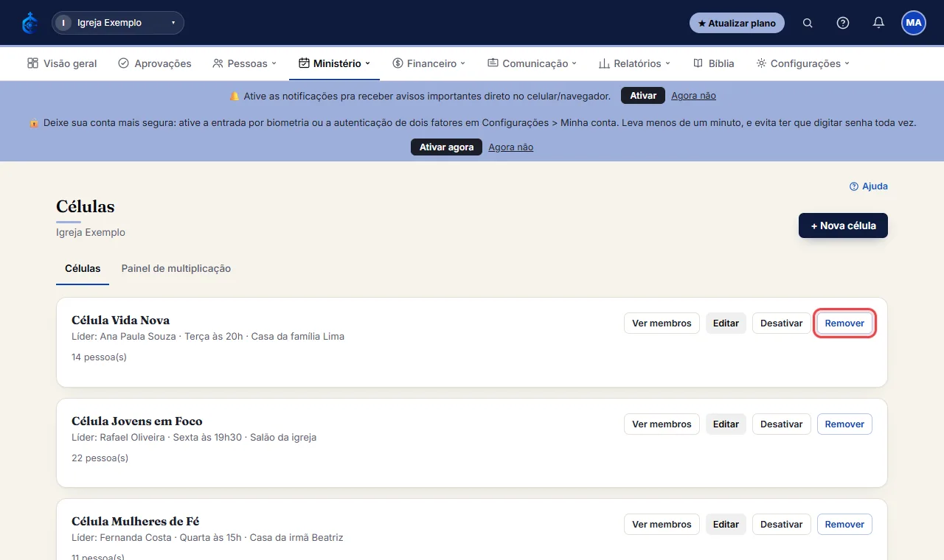Dismiss notifications banner with Agora não
Image resolution: width=944 pixels, height=560 pixels.
click(693, 96)
